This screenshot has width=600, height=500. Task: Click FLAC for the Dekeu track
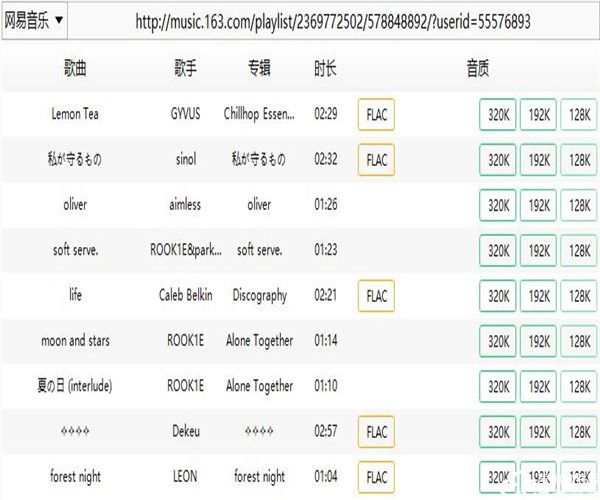[376, 432]
